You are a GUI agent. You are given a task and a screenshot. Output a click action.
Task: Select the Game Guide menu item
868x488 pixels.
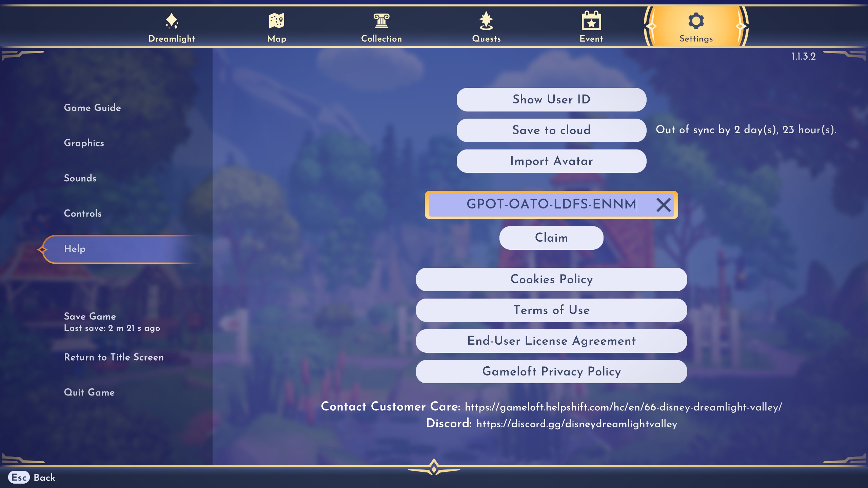[x=93, y=107]
